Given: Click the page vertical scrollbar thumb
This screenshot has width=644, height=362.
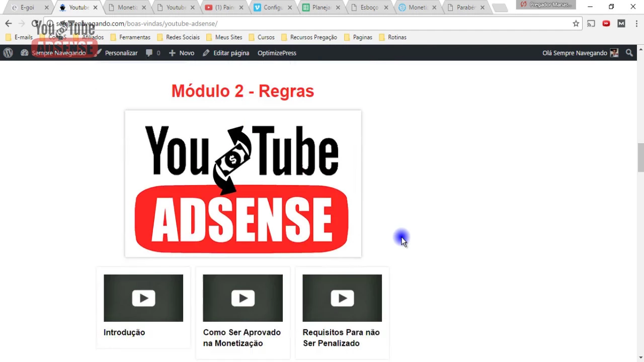Looking at the screenshot, I should click(640, 157).
